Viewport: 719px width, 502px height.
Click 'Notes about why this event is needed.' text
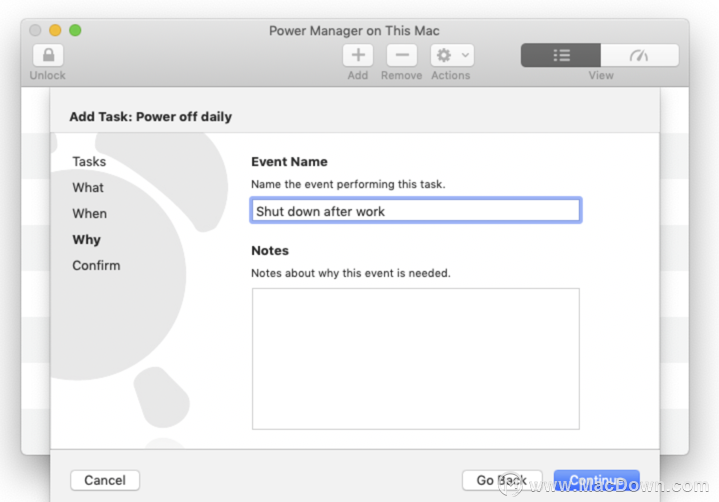[351, 273]
